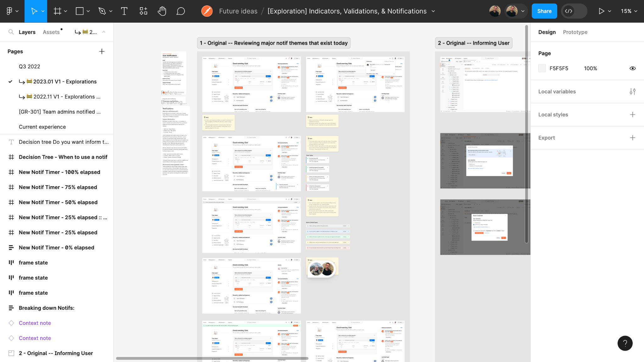
Task: Click the layers search icon
Action: point(11,32)
